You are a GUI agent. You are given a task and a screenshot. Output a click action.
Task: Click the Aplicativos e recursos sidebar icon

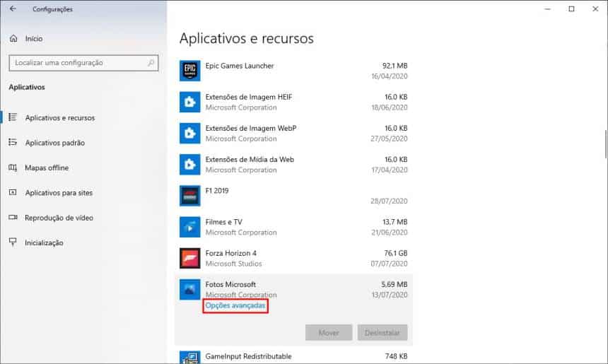[x=13, y=117]
